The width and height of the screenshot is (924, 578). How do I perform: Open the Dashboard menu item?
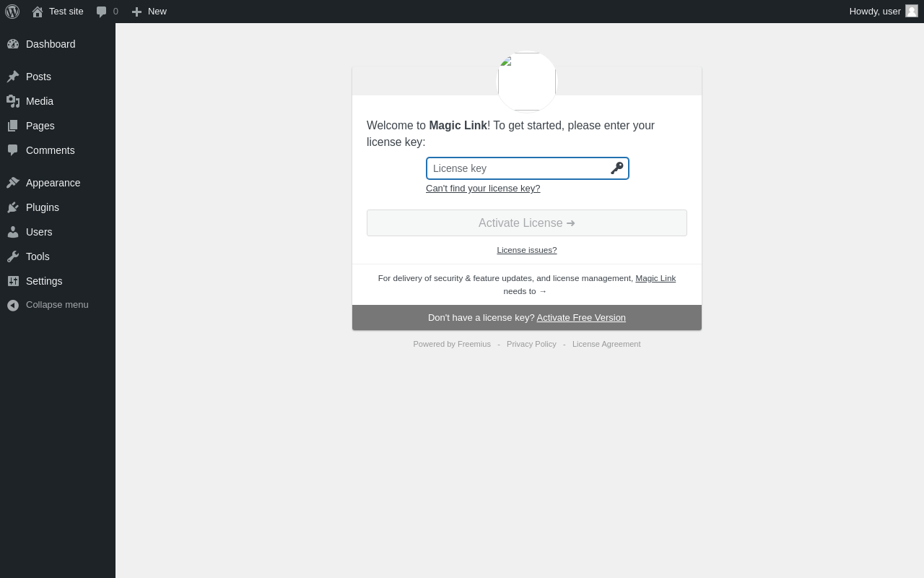coord(58,44)
